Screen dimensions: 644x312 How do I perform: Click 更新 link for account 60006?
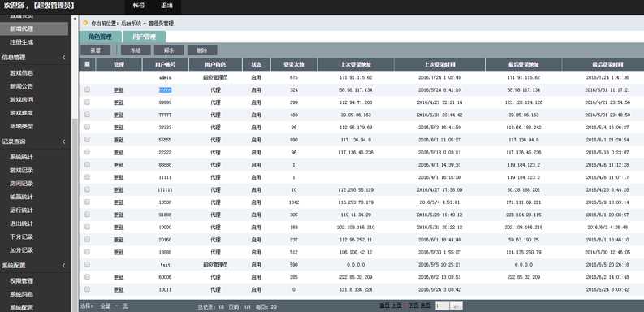click(x=119, y=277)
